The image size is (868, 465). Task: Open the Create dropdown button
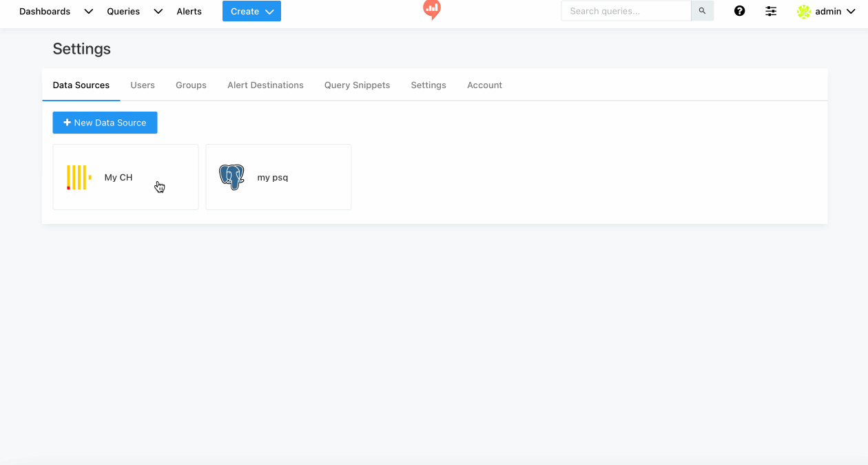(x=251, y=11)
